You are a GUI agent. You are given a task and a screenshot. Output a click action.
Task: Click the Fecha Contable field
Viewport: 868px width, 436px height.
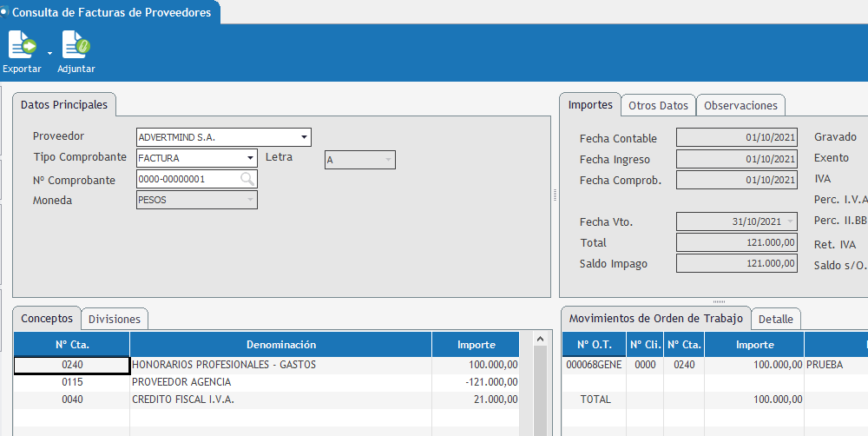pos(737,137)
